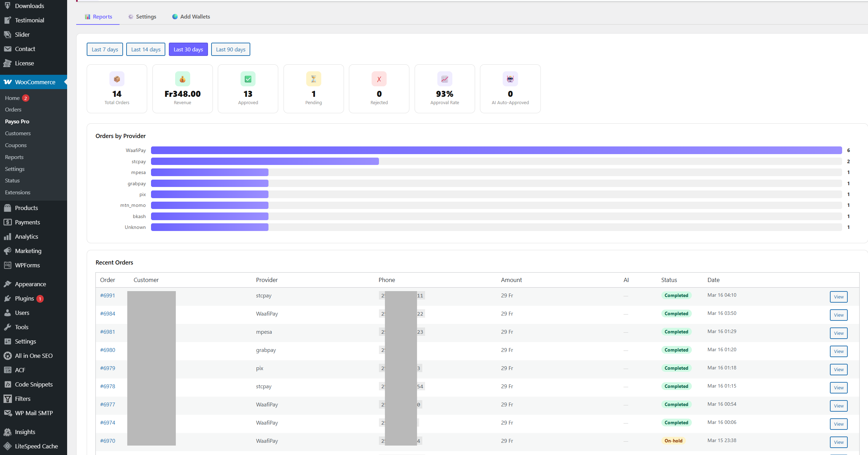Click the Approved green checkmark icon
Screen dimensions: 868x455
(x=248, y=79)
